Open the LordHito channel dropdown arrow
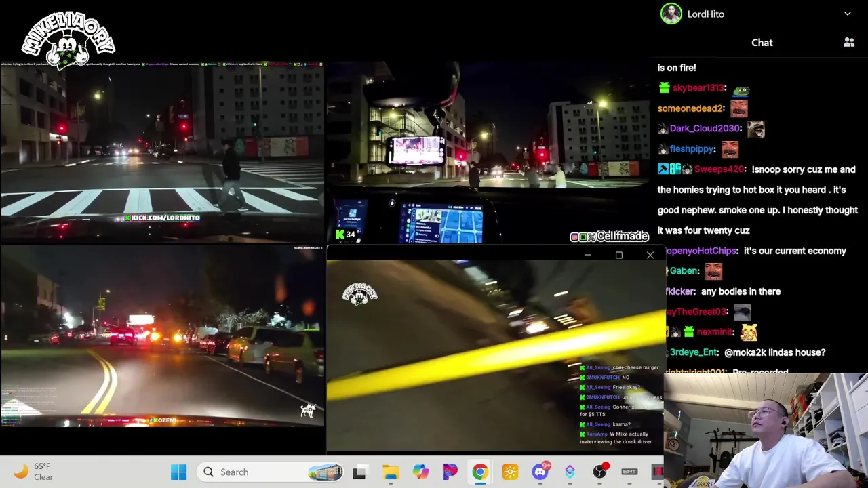The image size is (868, 488). [x=847, y=14]
